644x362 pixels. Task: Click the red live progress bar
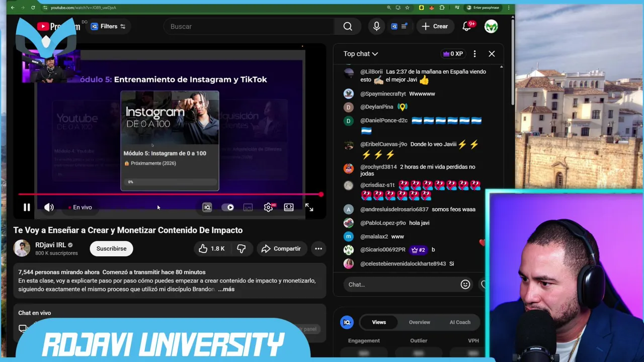[x=170, y=194]
